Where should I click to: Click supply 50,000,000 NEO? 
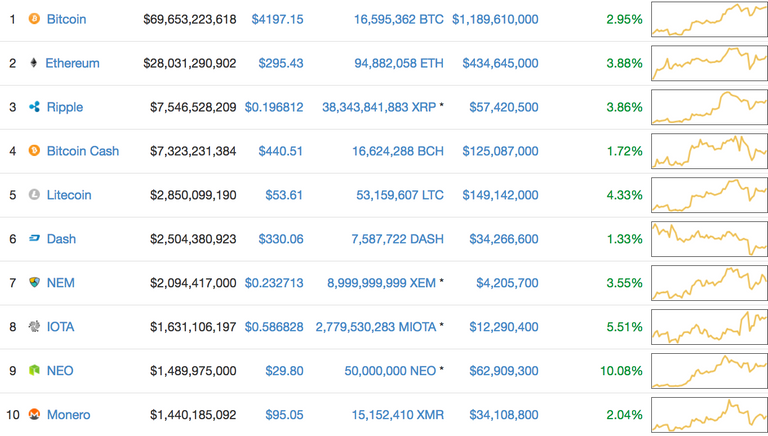point(390,371)
